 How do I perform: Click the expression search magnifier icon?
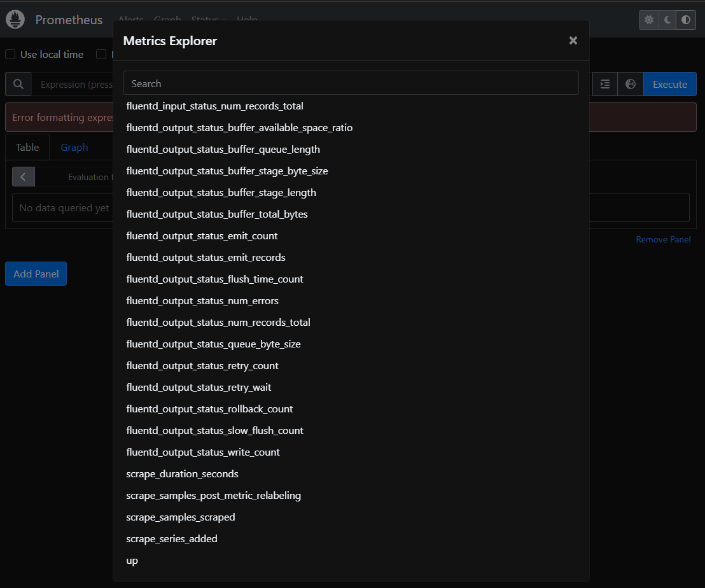[x=18, y=84]
